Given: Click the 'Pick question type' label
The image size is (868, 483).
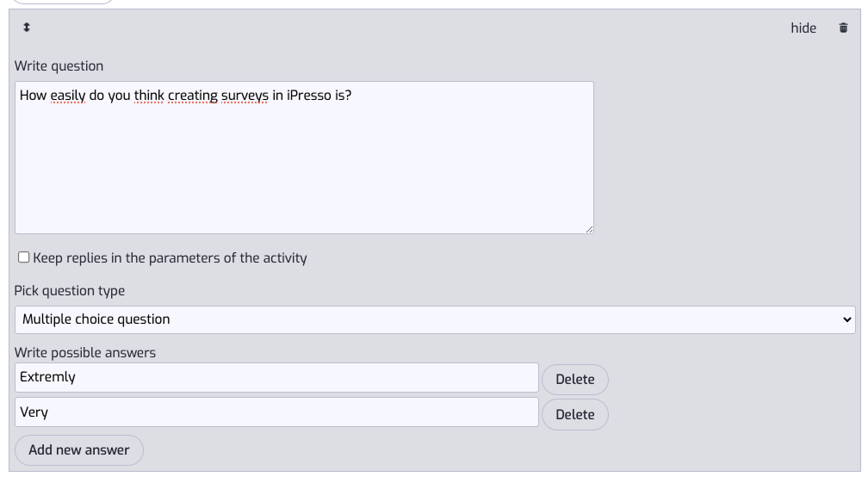Looking at the screenshot, I should click(x=69, y=290).
